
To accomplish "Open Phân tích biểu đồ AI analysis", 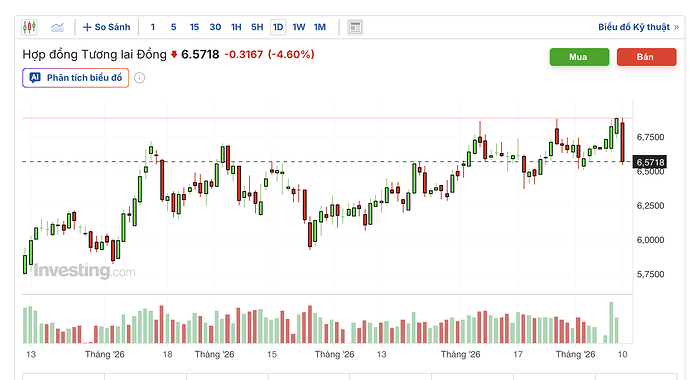I will coord(76,78).
